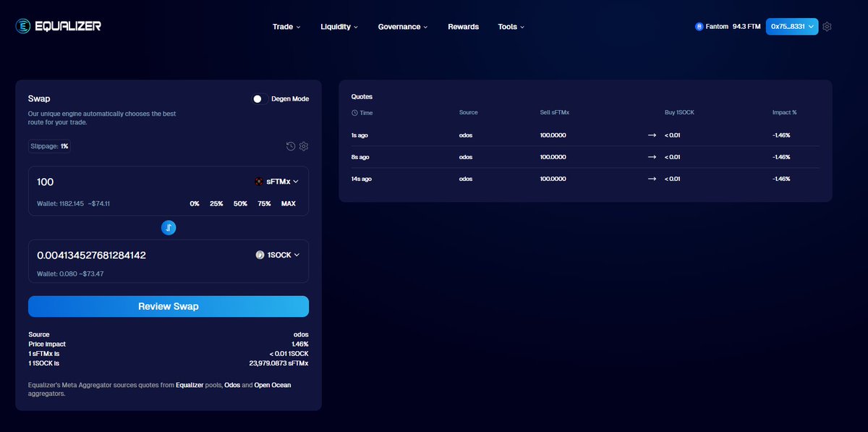Open the sFTMx token selector
Image resolution: width=868 pixels, height=432 pixels.
tap(277, 182)
